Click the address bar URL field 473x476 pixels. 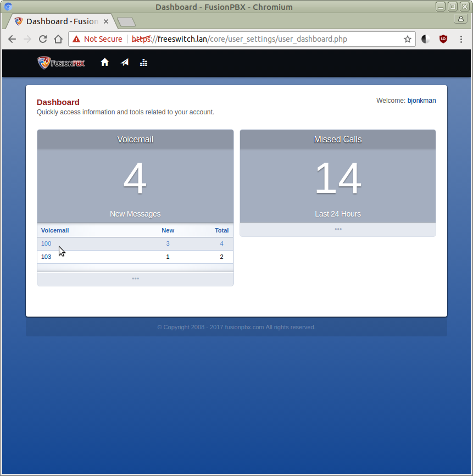(x=264, y=39)
